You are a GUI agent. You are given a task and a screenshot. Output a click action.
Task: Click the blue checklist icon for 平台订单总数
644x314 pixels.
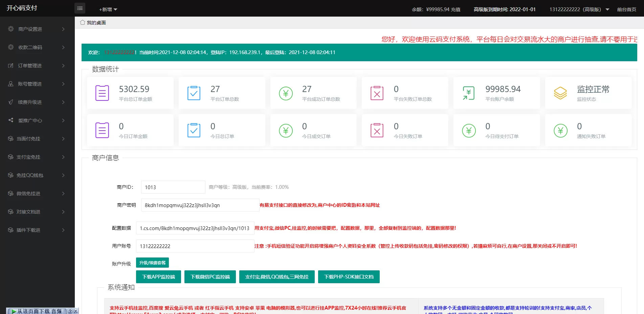pos(194,93)
